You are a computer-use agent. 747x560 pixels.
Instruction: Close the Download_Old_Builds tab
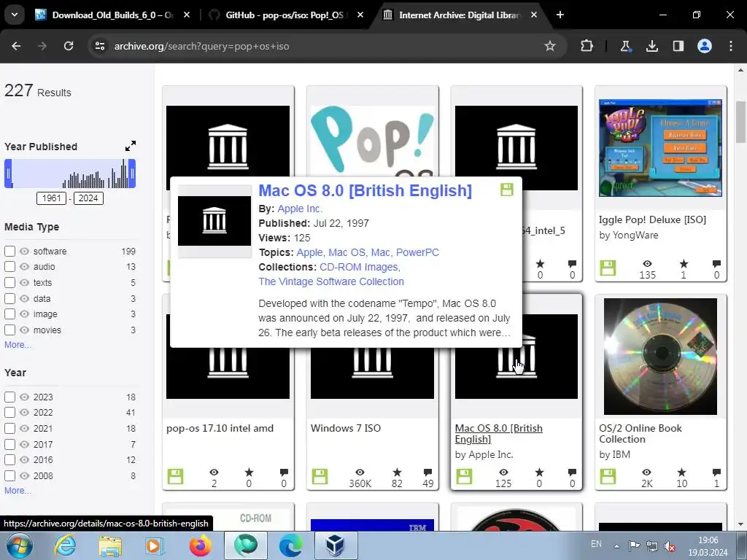click(x=187, y=15)
